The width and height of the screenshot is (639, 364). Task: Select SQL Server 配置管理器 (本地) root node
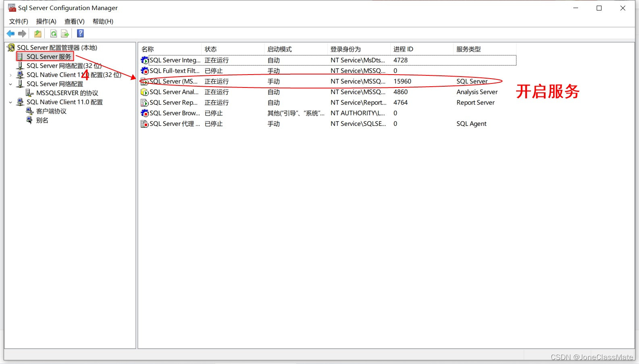(57, 48)
